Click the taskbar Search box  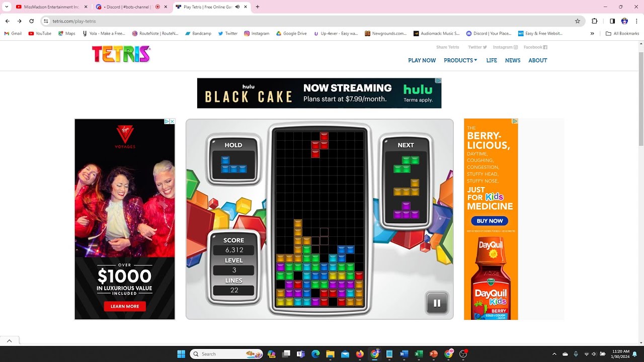[x=226, y=354]
